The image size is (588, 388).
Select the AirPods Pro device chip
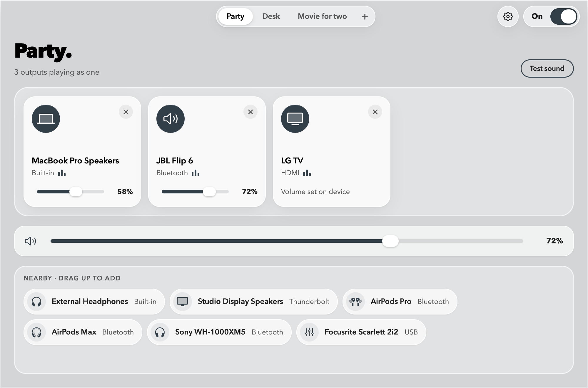click(400, 302)
